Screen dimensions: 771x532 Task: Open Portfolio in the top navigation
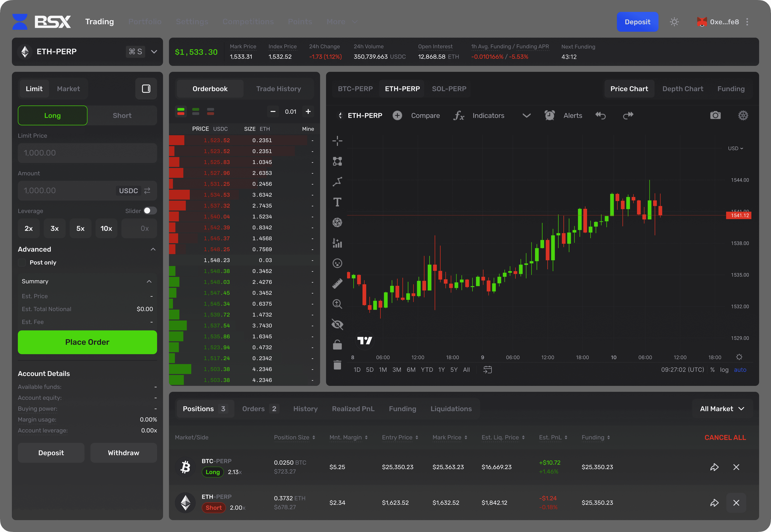pos(145,22)
